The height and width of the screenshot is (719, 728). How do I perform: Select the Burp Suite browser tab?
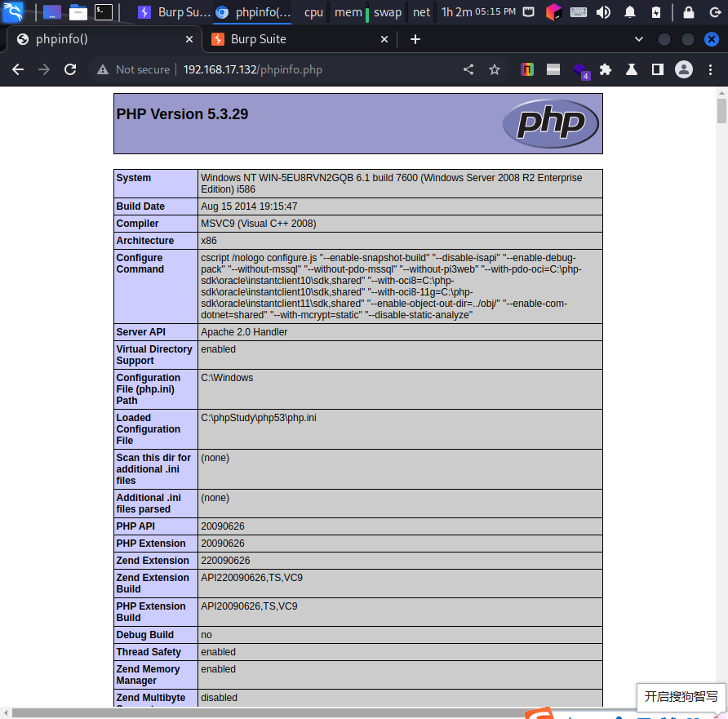tap(300, 39)
